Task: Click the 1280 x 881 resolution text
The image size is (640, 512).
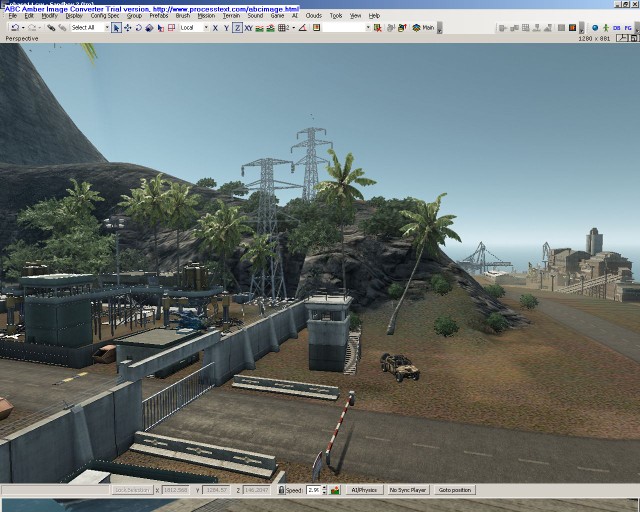Action: point(594,39)
